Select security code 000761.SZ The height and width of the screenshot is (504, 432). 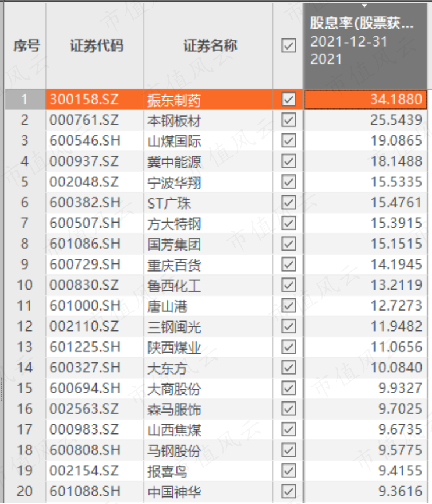pos(84,120)
